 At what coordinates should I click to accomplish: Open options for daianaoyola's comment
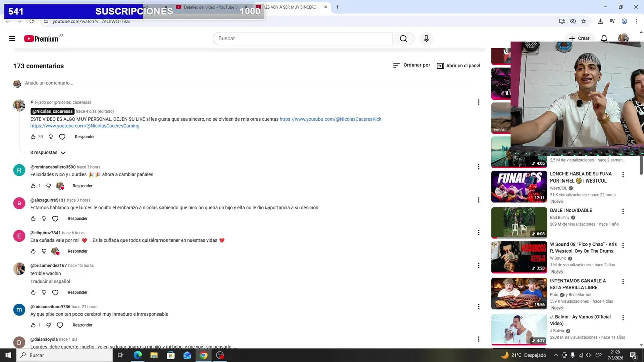click(478, 339)
